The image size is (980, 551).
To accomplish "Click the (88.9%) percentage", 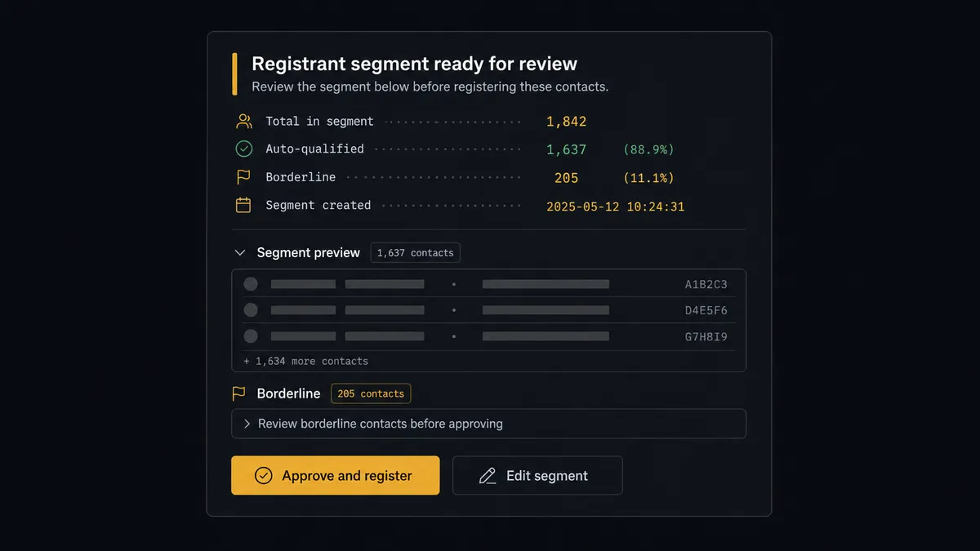I will coord(648,149).
